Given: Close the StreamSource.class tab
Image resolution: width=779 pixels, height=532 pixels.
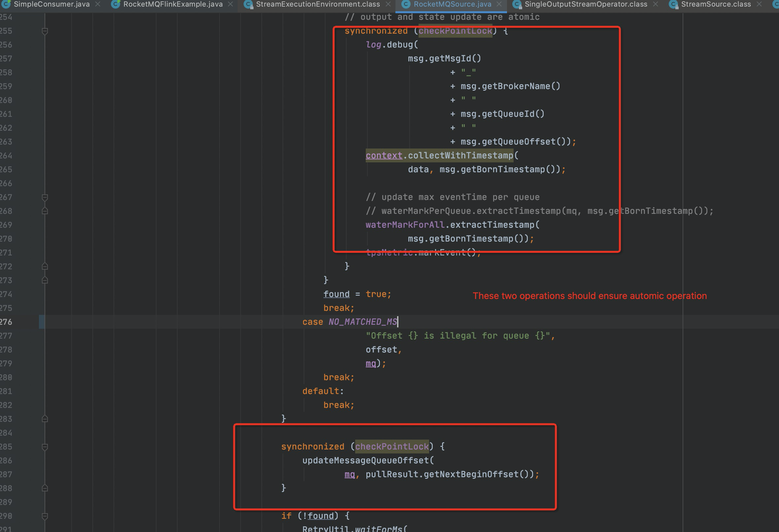Looking at the screenshot, I should pos(759,4).
